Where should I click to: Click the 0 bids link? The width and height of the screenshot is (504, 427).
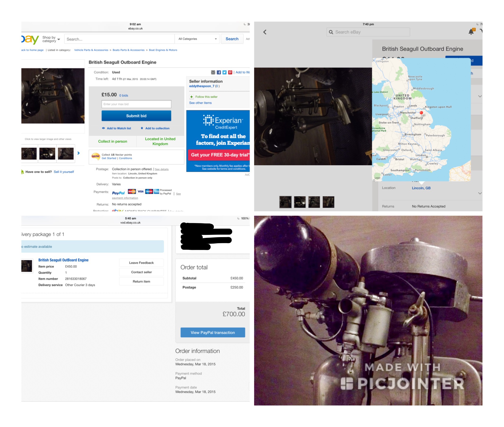point(124,95)
